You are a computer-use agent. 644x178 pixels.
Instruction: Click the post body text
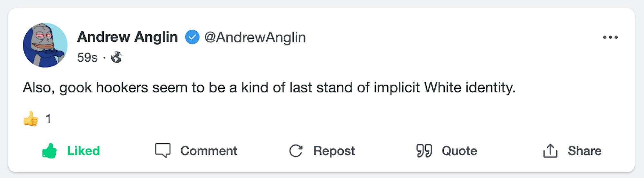coord(269,88)
